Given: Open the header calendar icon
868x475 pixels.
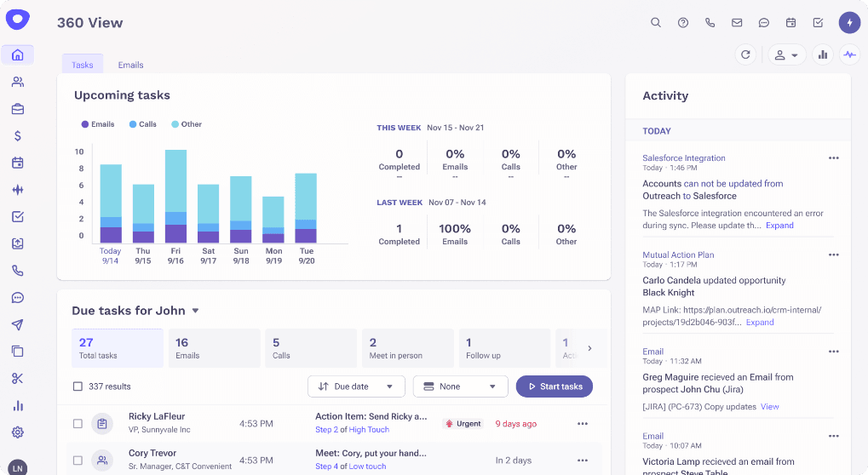Looking at the screenshot, I should coord(790,23).
